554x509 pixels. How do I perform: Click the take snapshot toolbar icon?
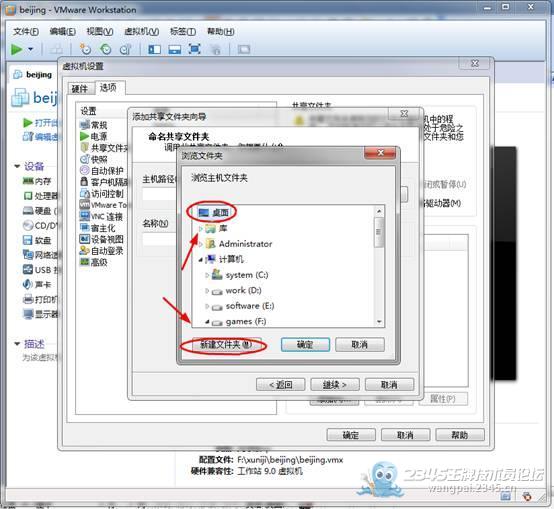85,49
